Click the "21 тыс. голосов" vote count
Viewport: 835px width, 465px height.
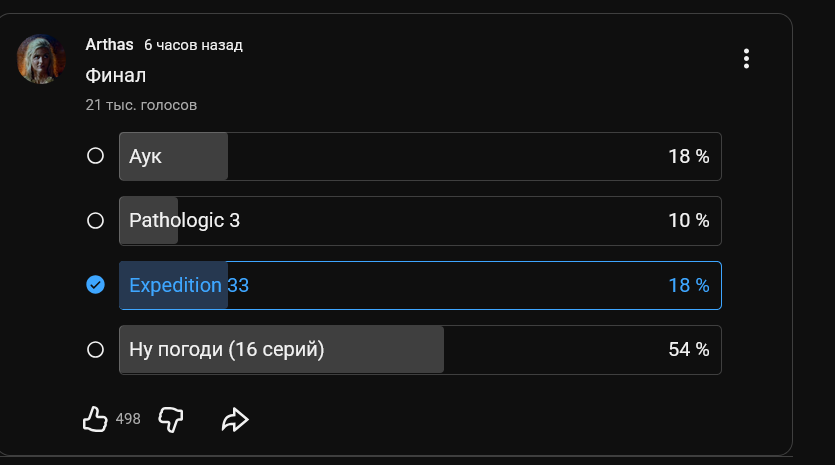pyautogui.click(x=141, y=104)
